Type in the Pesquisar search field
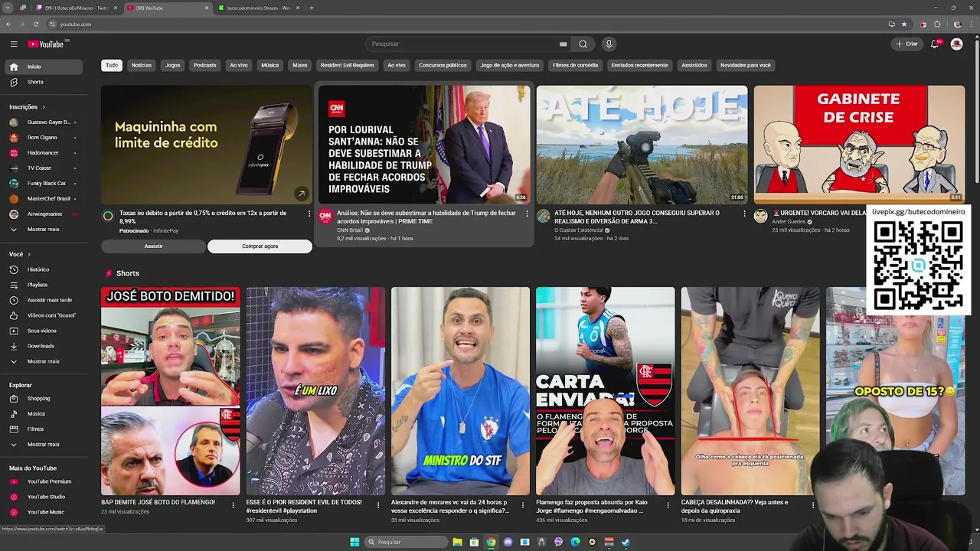The height and width of the screenshot is (551, 980). pyautogui.click(x=469, y=44)
